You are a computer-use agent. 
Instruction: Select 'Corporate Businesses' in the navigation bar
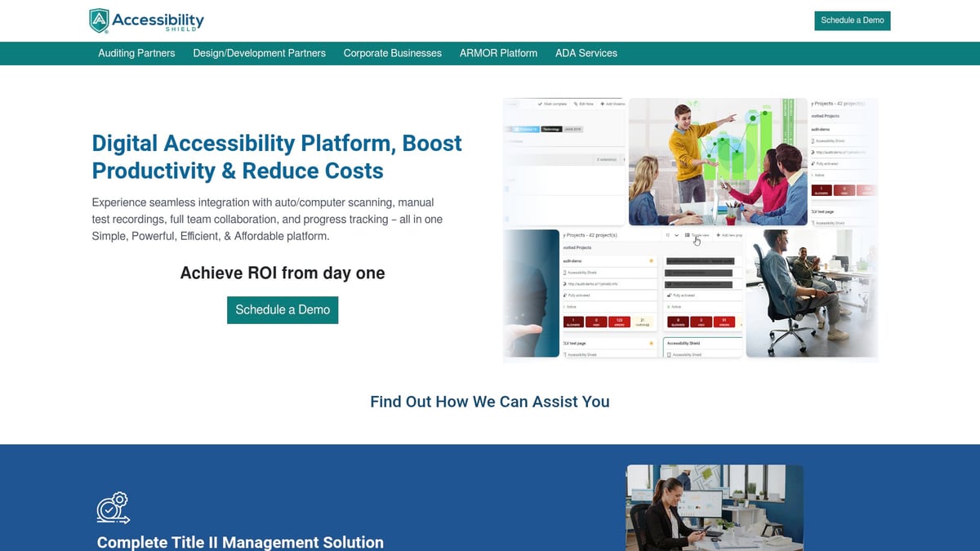pyautogui.click(x=392, y=52)
